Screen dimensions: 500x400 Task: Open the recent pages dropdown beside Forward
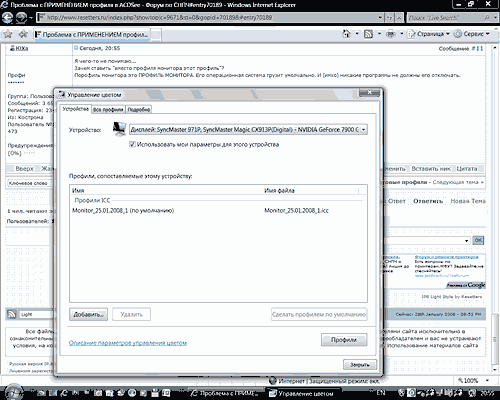[31, 17]
